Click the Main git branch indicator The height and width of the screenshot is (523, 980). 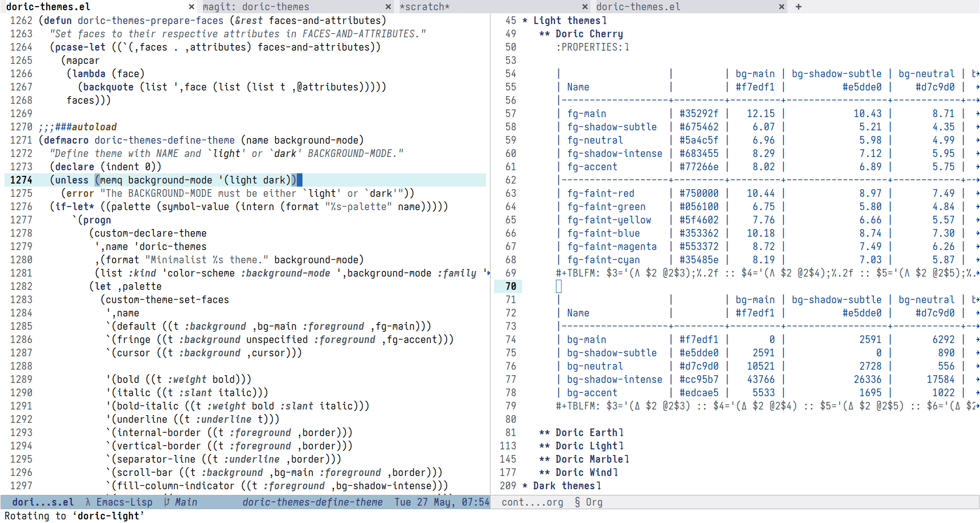pyautogui.click(x=181, y=502)
